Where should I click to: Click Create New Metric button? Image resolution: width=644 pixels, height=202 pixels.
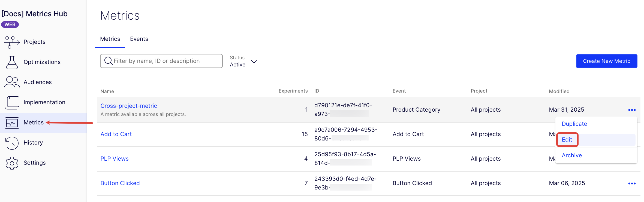click(x=607, y=61)
